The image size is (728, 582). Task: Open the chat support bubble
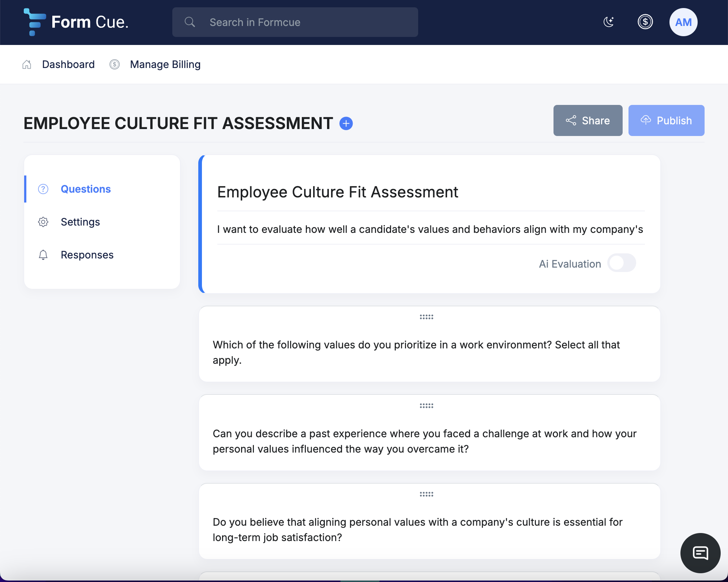click(700, 553)
